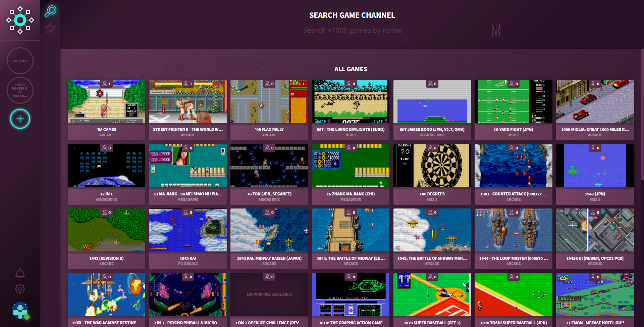Open 1943 Battle of Midway (Euro) thumbnail

(x=351, y=230)
